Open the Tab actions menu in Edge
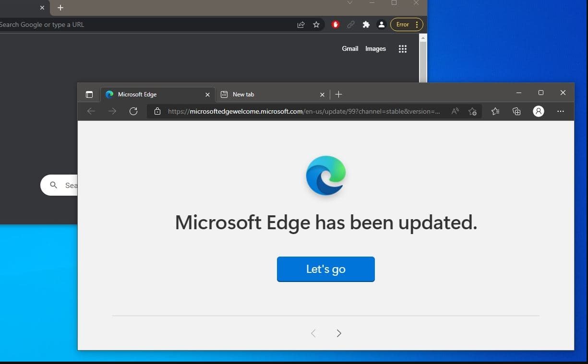The image size is (588, 364). tap(89, 94)
